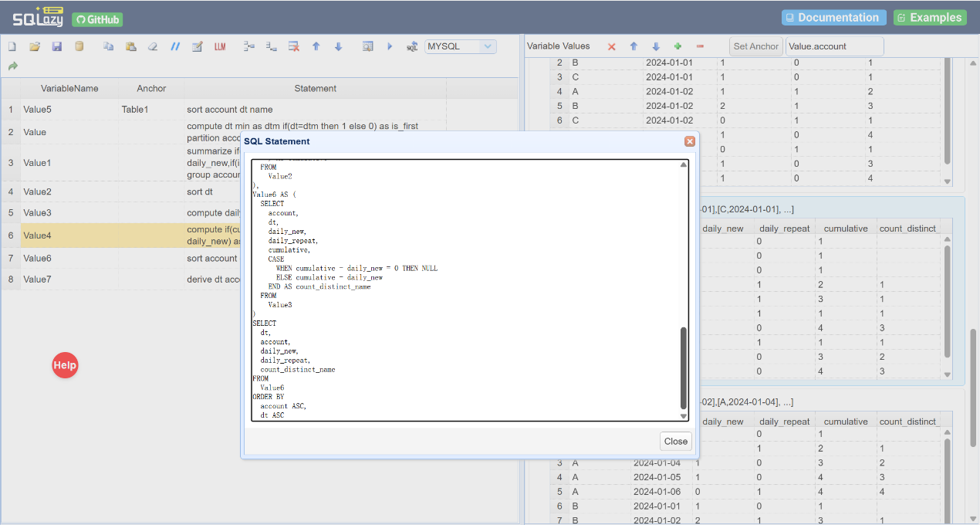Move variable value down in right panel
This screenshot has width=980, height=525.
click(x=656, y=46)
